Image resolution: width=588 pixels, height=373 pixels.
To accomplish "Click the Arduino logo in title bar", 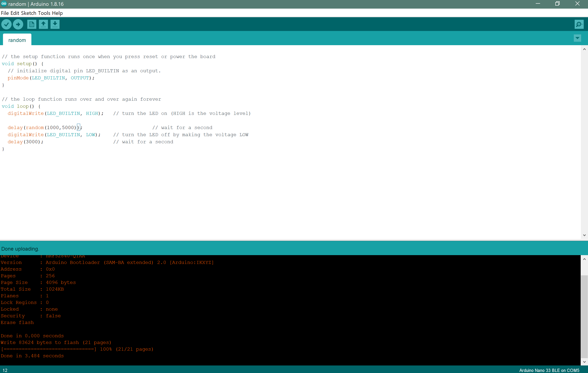I will (4, 4).
